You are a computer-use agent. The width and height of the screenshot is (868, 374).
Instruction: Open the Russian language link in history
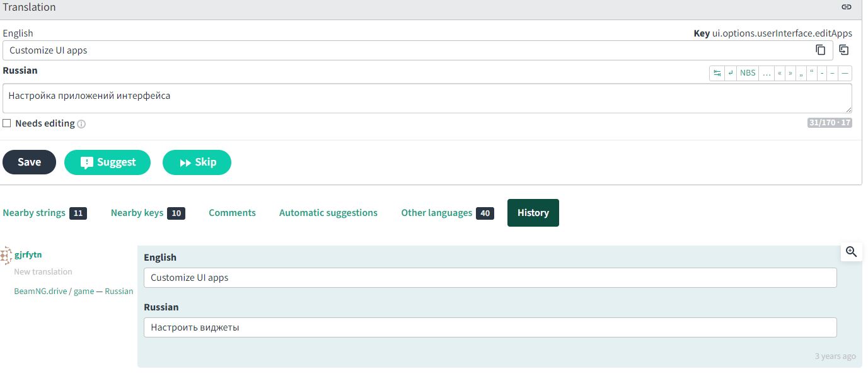119,292
